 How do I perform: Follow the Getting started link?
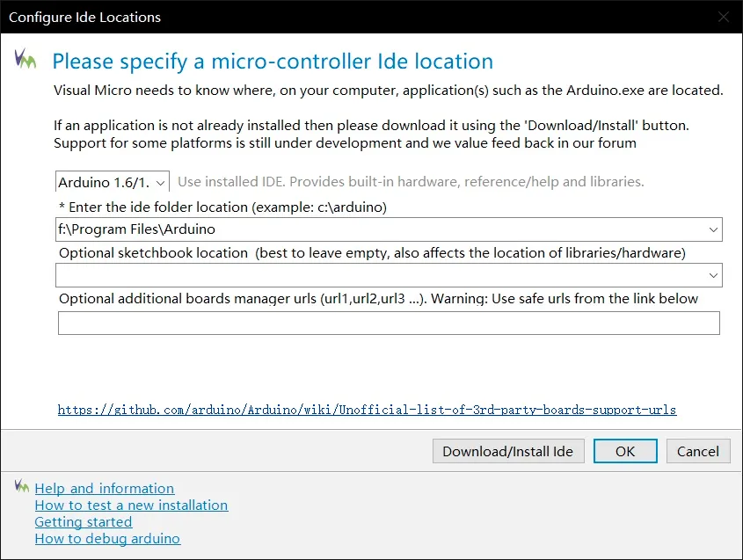click(83, 522)
